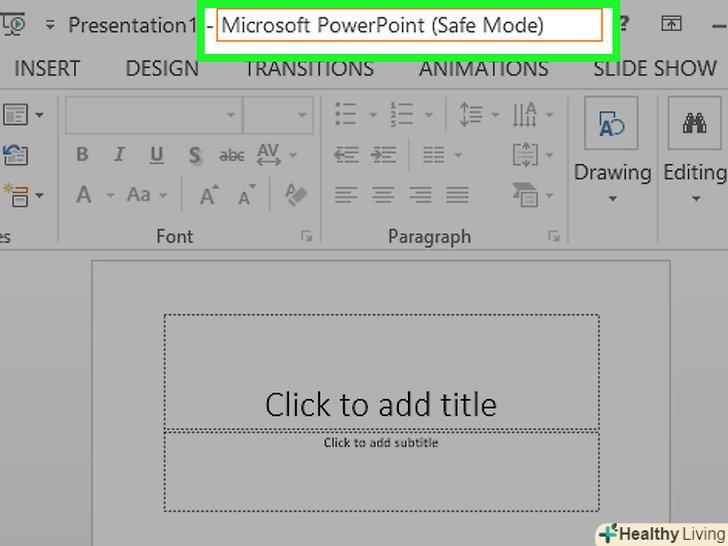
Task: Increase font size with large A
Action: click(209, 195)
